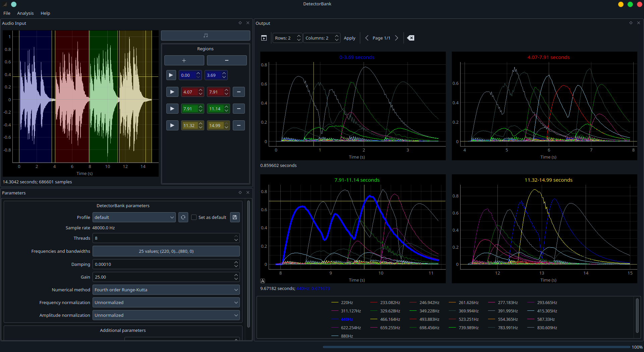644x352 pixels.
Task: Click the 0-3.69 seconds plot
Action: pyautogui.click(x=353, y=106)
